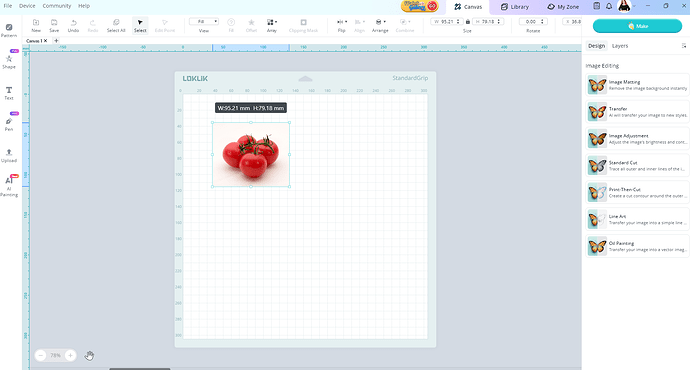Open the Upload panel

pos(9,155)
